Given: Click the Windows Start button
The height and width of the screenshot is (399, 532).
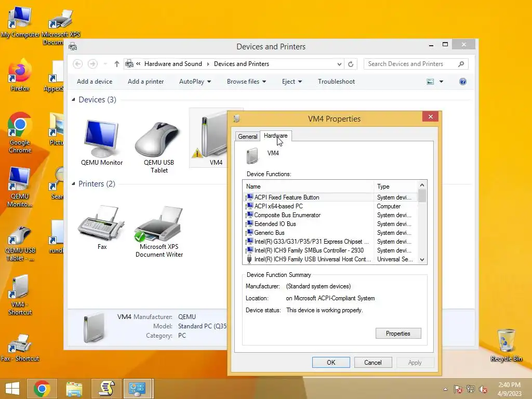Looking at the screenshot, I should 12,389.
